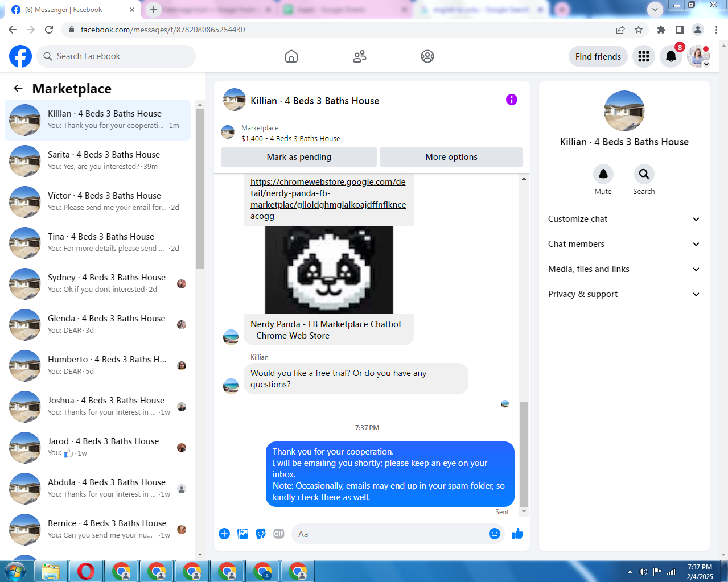Screen dimensions: 728x582
Task: Open the Menu grid icon
Action: 644,56
